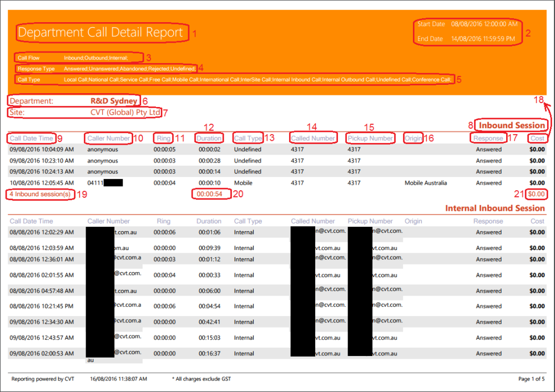Click the Call Type column header in Inbound Session
Image resolution: width=555 pixels, height=392 pixels.
[x=248, y=138]
